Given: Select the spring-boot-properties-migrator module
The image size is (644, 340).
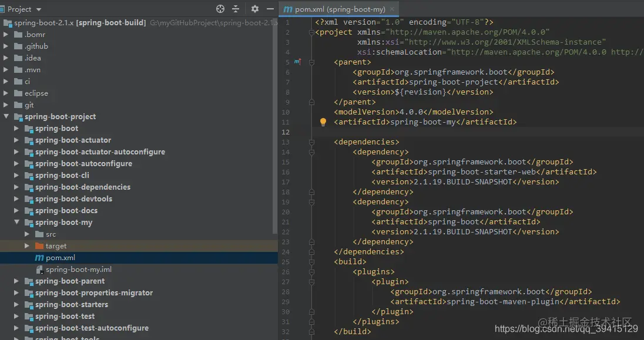Looking at the screenshot, I should (x=93, y=293).
